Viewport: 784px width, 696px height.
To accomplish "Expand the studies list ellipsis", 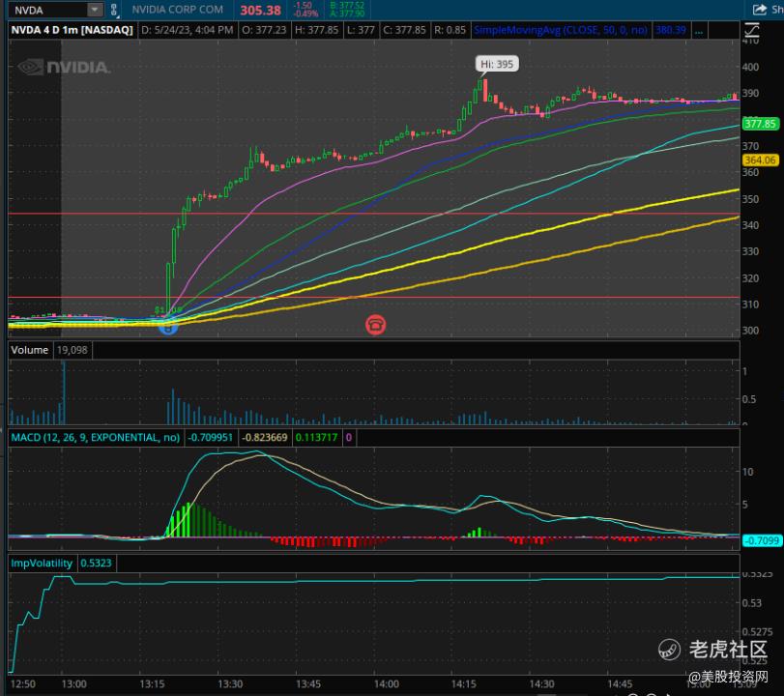I will click(x=699, y=31).
